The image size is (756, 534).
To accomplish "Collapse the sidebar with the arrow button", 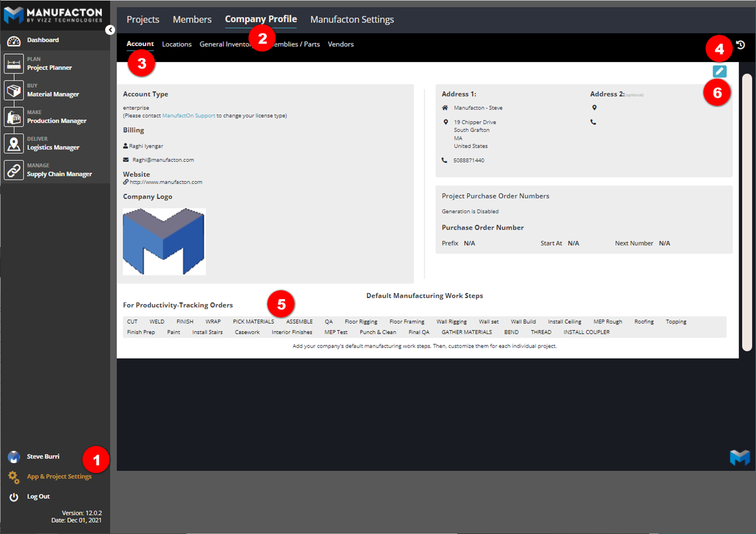I will click(110, 30).
